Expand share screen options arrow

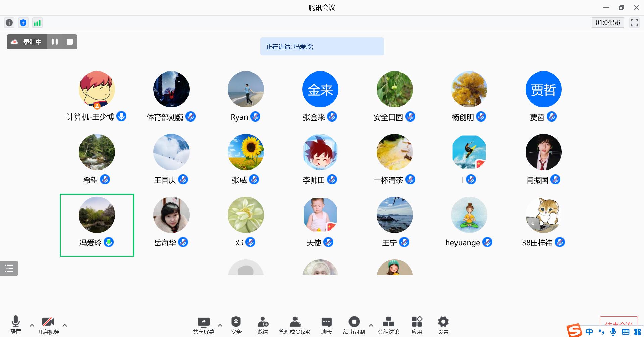tap(220, 325)
